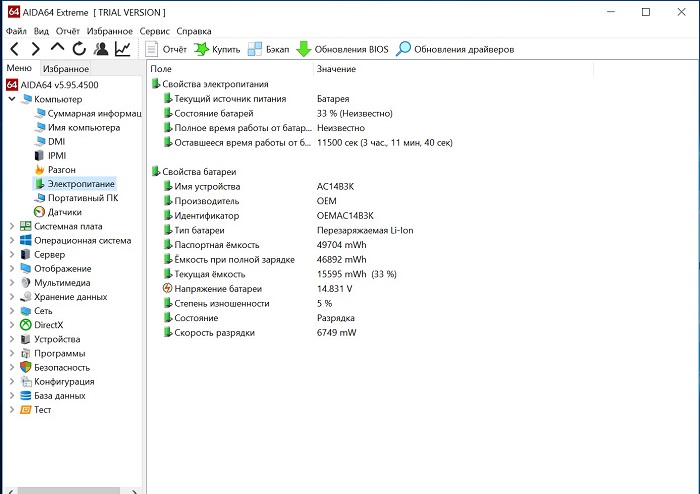The width and height of the screenshot is (700, 494).
Task: Click the Напряжение батареи voltage icon
Action: (x=167, y=288)
